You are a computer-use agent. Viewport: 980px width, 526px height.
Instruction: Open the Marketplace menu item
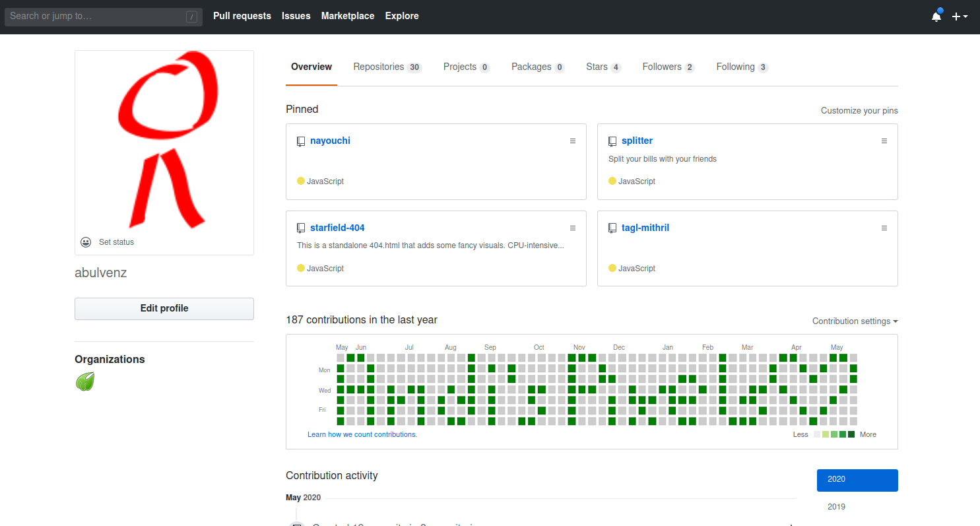click(x=348, y=15)
